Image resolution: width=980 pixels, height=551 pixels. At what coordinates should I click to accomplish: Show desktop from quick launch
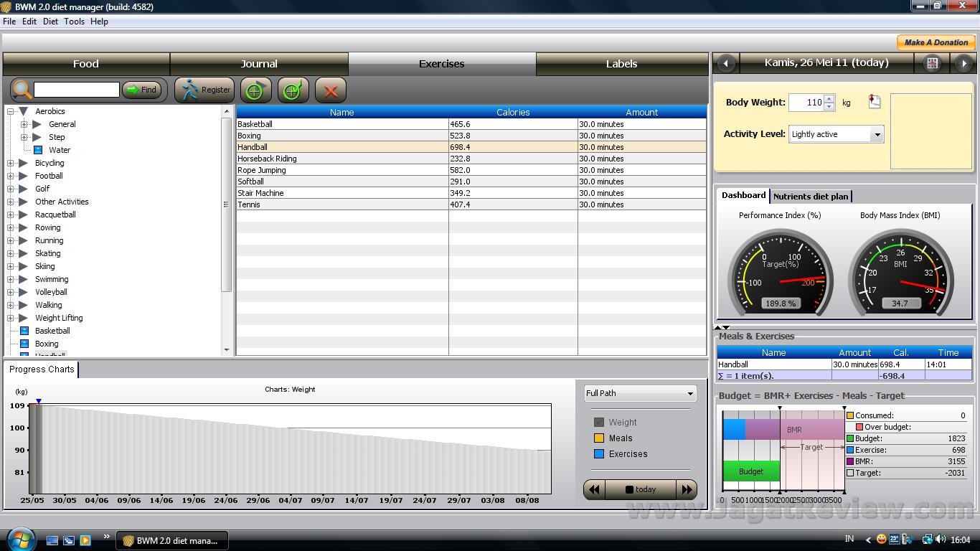tap(52, 540)
